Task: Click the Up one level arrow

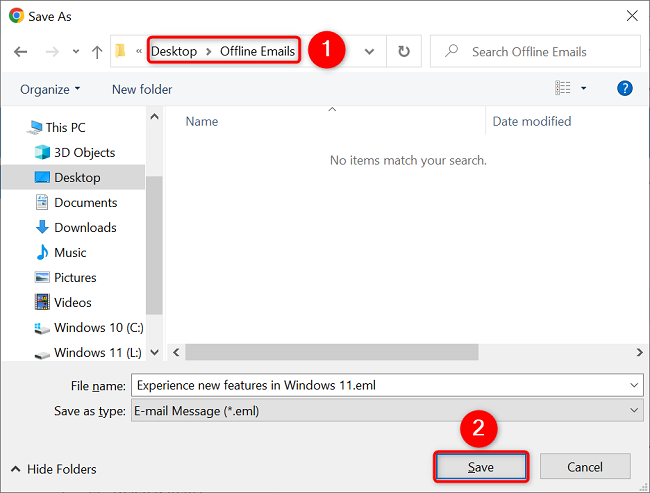Action: point(97,52)
